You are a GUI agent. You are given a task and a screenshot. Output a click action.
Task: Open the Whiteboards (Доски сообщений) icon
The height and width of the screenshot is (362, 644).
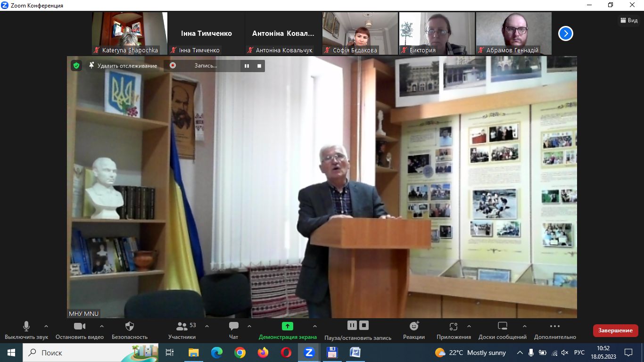point(502,326)
